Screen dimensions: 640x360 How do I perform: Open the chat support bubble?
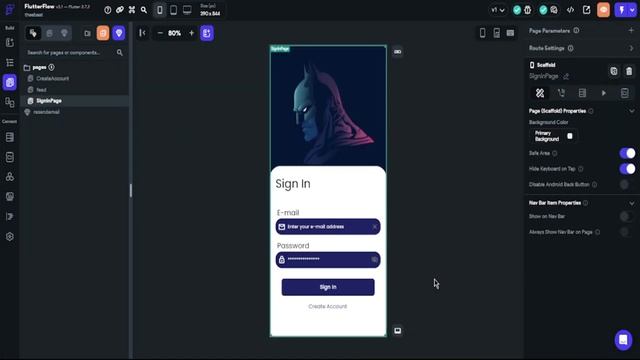click(623, 340)
